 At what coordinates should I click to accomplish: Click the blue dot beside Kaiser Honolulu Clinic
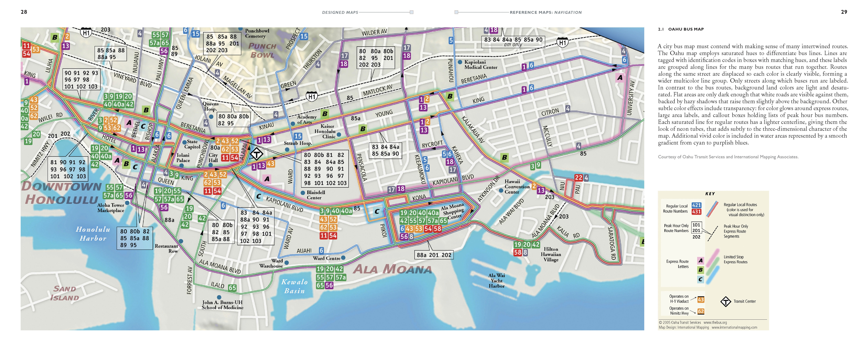[x=339, y=134]
